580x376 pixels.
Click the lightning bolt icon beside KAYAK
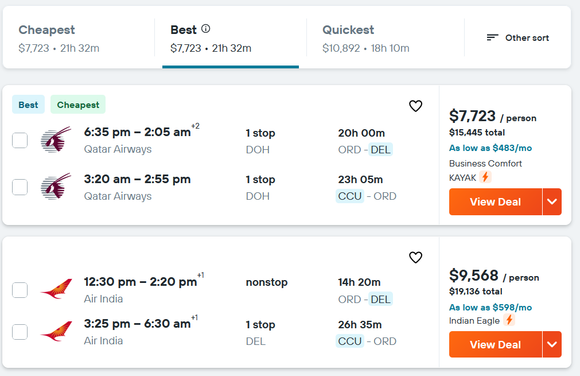tap(485, 177)
